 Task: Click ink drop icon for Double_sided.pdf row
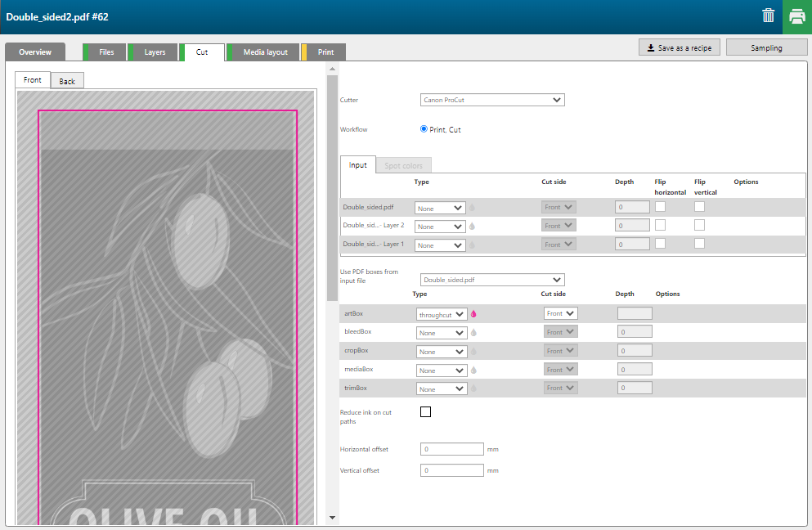pos(472,208)
